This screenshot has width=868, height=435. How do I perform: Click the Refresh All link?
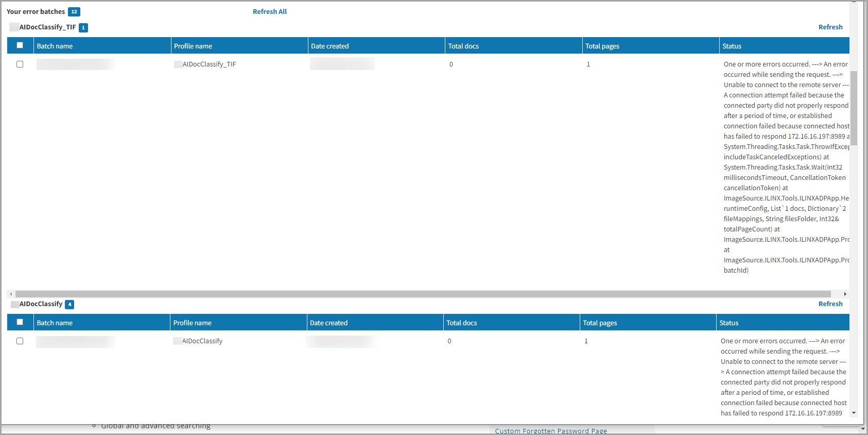[x=269, y=11]
